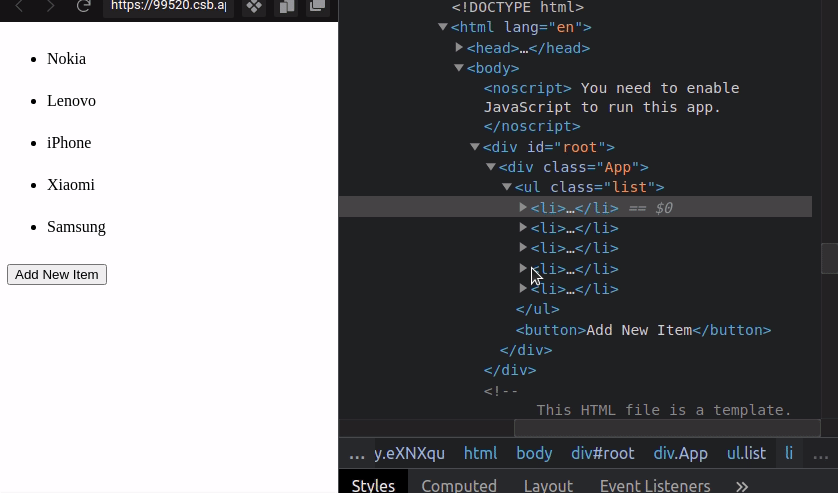Select div#root in the breadcrumb bar
Viewport: 838px width, 493px height.
click(x=602, y=454)
